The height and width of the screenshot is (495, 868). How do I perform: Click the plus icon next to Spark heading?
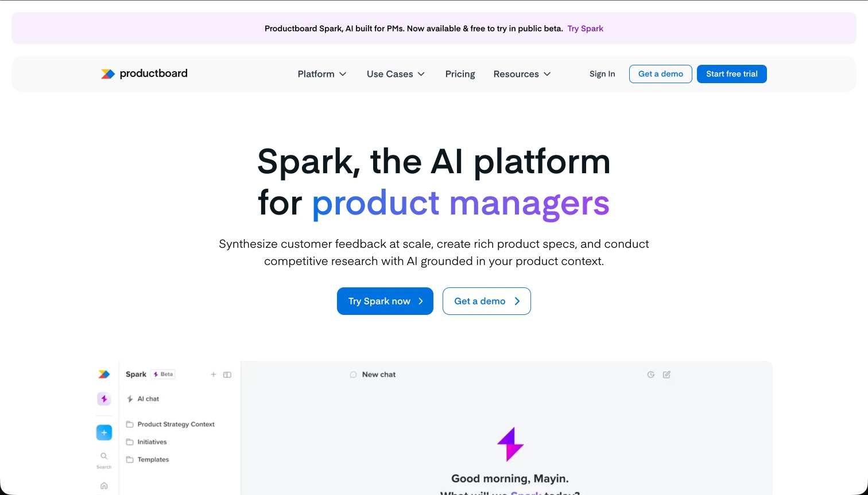click(x=214, y=374)
